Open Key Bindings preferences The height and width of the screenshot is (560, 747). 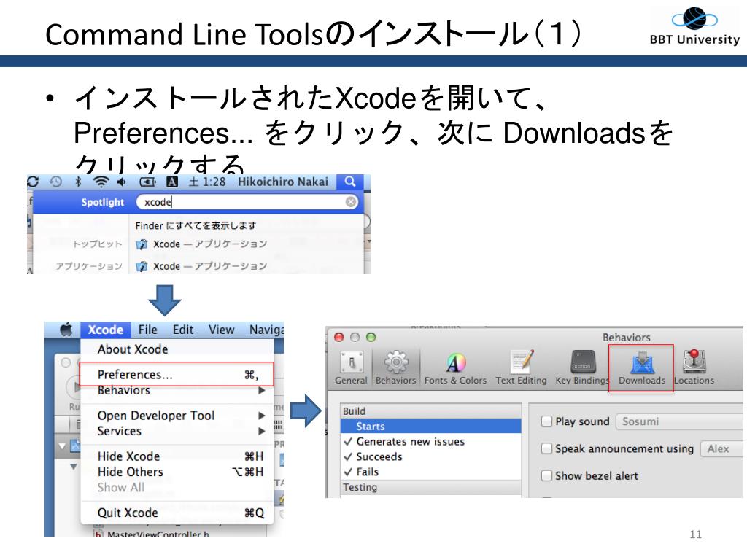pos(582,368)
